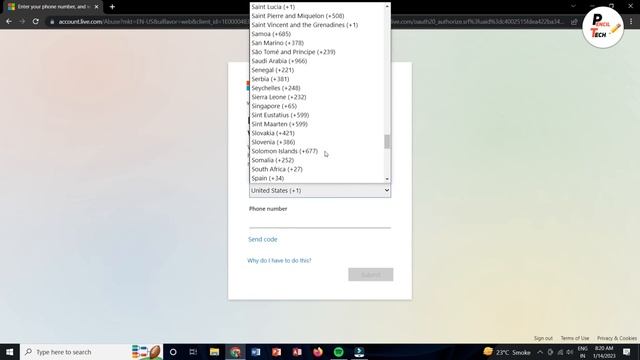Click the ENG IN language indicator
640x360 pixels.
pos(582,352)
